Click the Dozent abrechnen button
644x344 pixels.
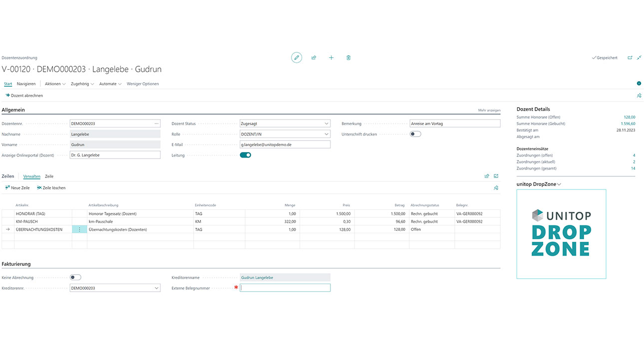(24, 95)
